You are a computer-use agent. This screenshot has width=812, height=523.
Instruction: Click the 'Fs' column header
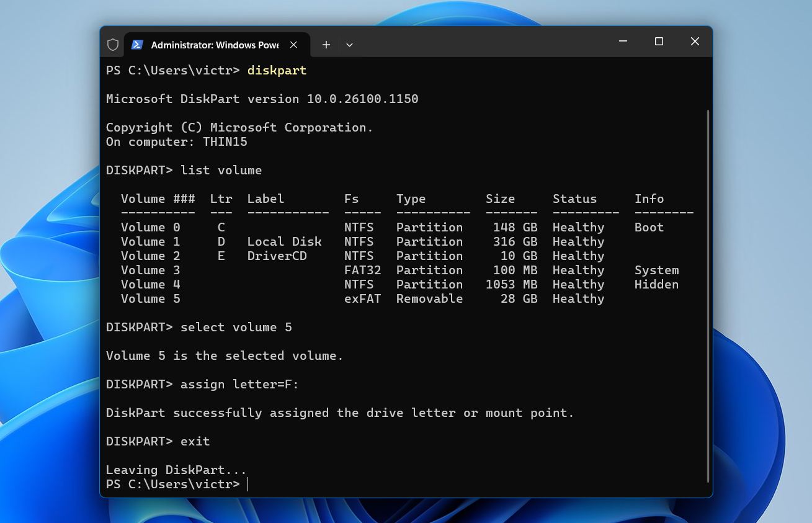coord(352,199)
